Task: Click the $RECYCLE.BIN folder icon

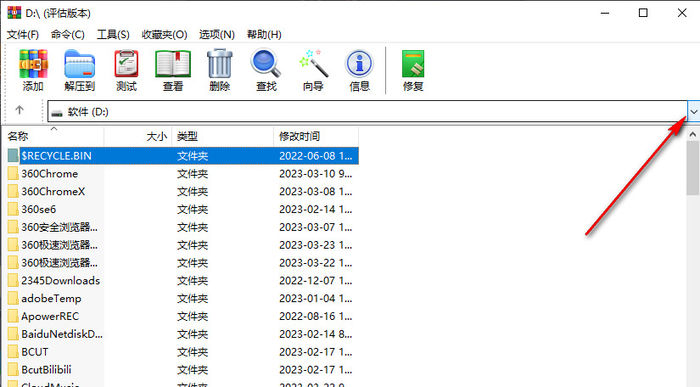Action: coord(13,156)
